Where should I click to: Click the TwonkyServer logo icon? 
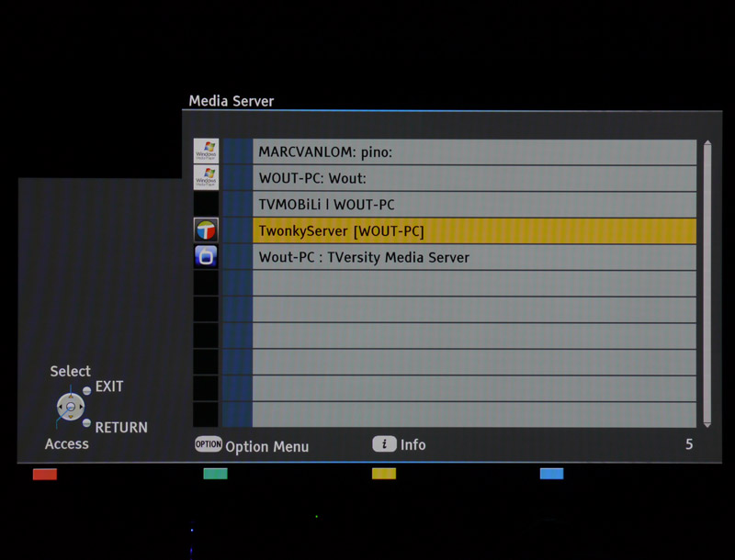click(206, 230)
